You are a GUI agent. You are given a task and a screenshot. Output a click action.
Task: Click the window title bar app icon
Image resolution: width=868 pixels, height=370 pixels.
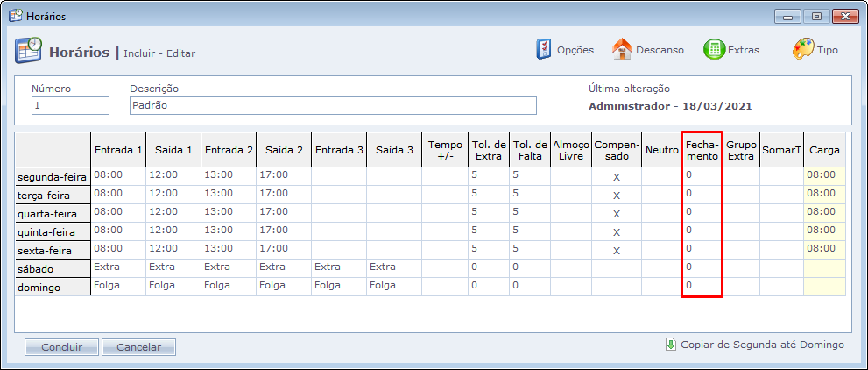point(11,17)
